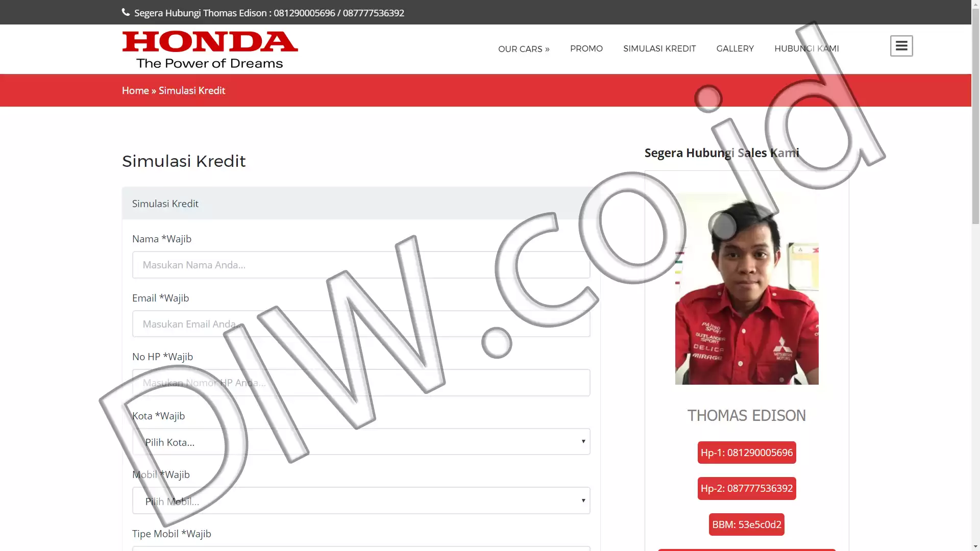Click the THOMAS EDISON name text
The image size is (980, 551).
tap(747, 415)
